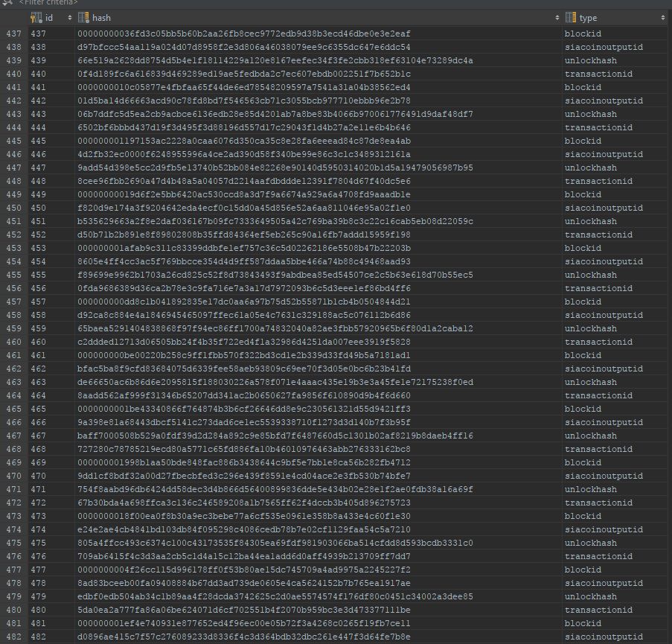Select blockid type cell in row 441
672x644 pixels.
click(615, 87)
